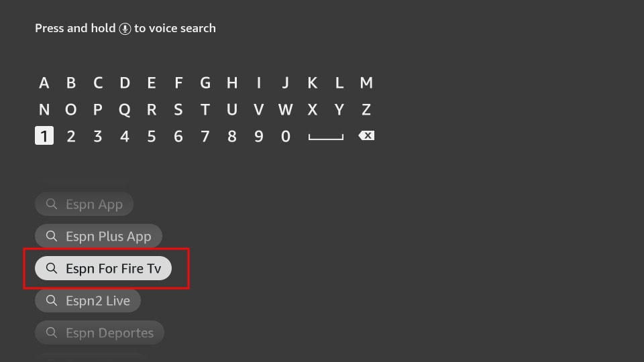This screenshot has width=644, height=362.
Task: Choose the Espn Plus App suggestion
Action: 99,236
